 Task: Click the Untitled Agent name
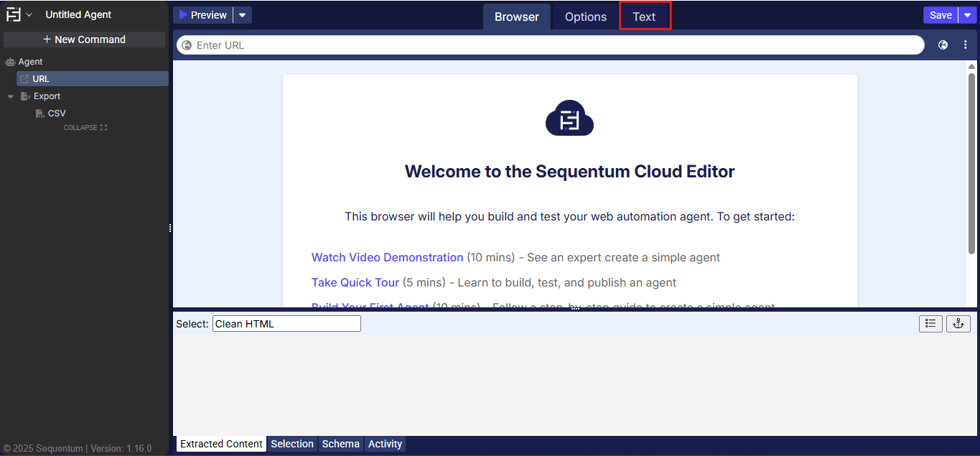(78, 14)
